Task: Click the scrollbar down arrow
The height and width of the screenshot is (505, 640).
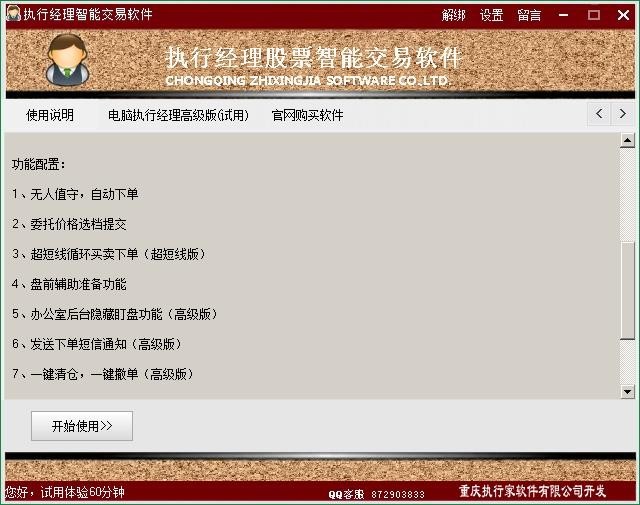Action: (x=627, y=392)
